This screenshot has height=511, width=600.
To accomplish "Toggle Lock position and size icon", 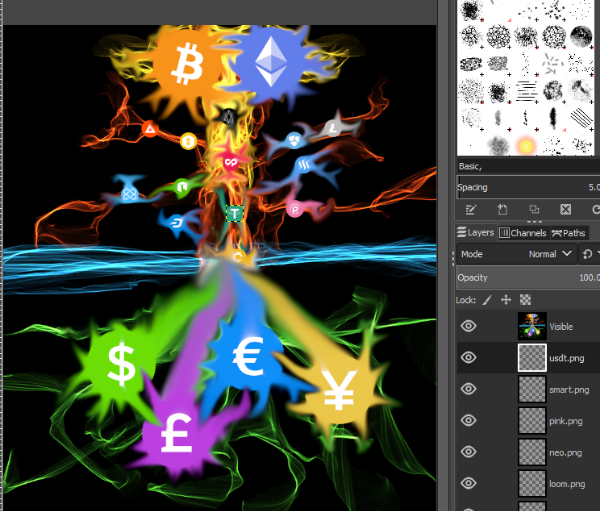I will click(506, 300).
